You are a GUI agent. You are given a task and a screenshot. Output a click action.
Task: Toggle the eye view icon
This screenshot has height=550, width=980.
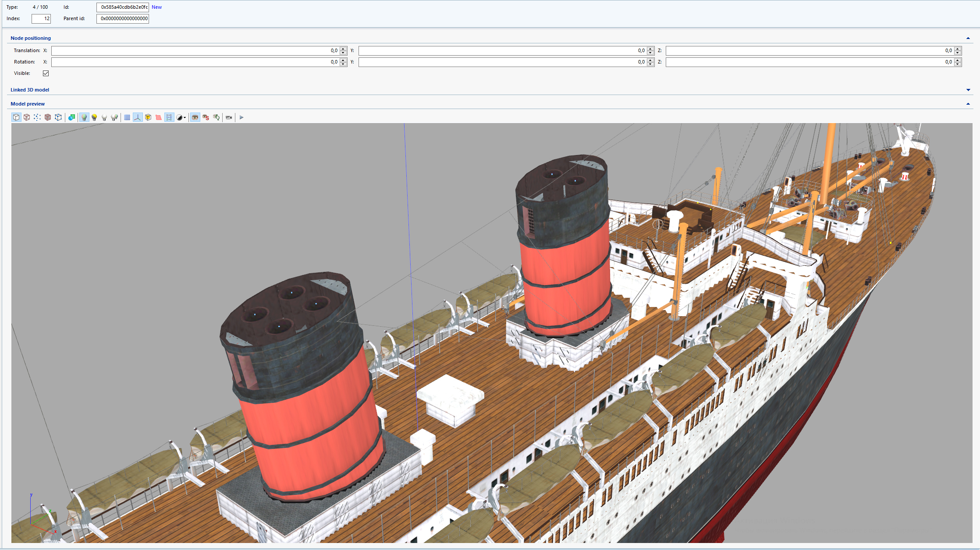195,117
